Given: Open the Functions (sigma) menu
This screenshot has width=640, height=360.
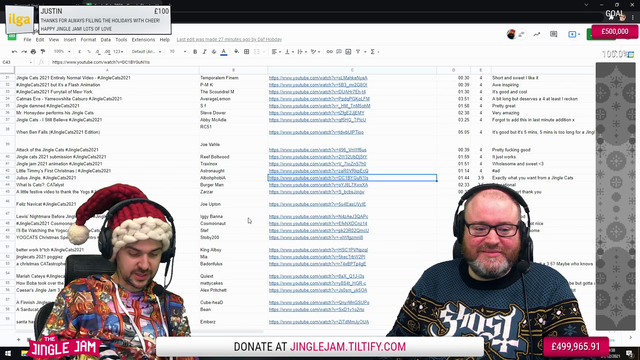Looking at the screenshot, I should point(373,52).
